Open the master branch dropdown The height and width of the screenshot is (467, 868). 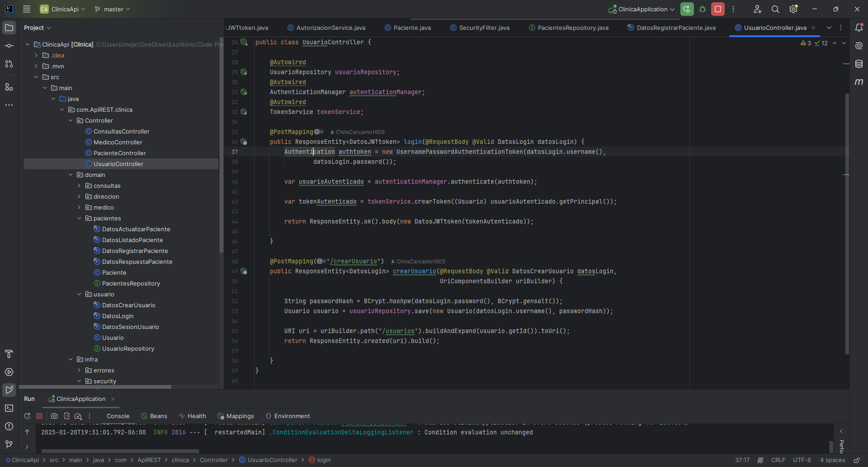pyautogui.click(x=113, y=9)
